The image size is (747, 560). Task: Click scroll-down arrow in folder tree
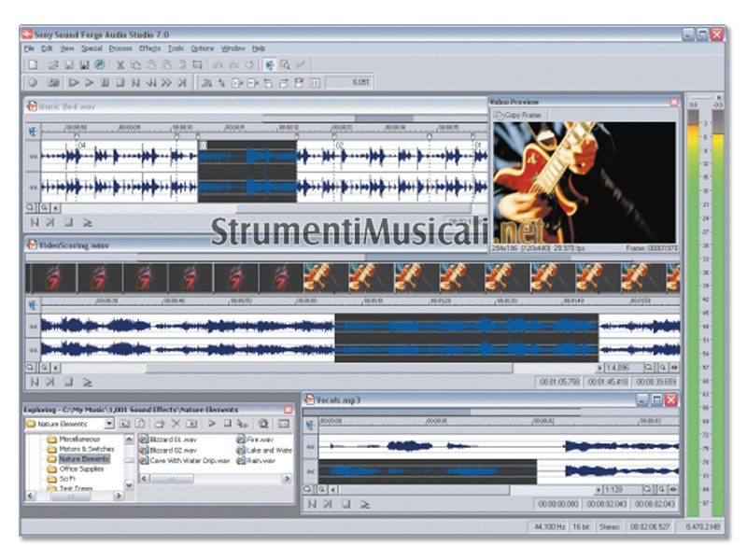coord(130,485)
